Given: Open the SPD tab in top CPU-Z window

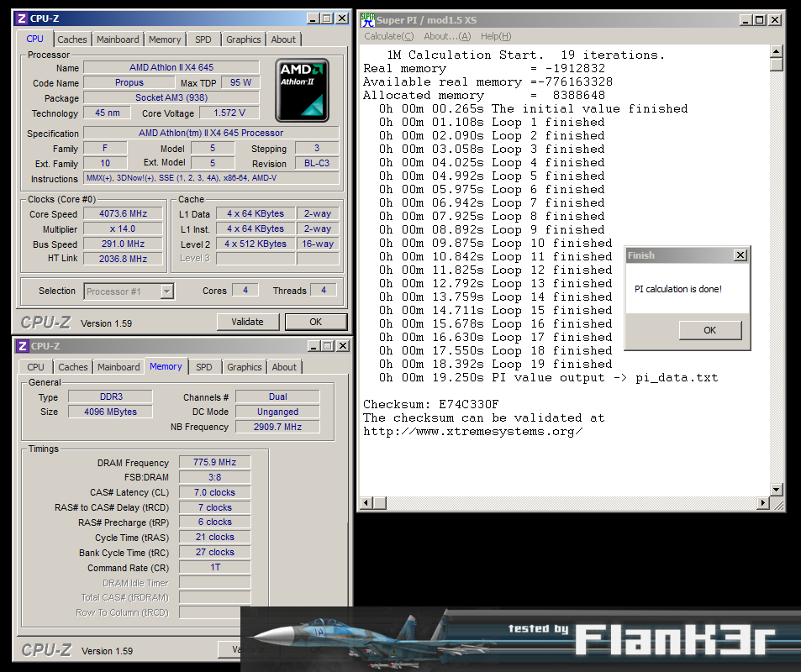Looking at the screenshot, I should click(203, 39).
